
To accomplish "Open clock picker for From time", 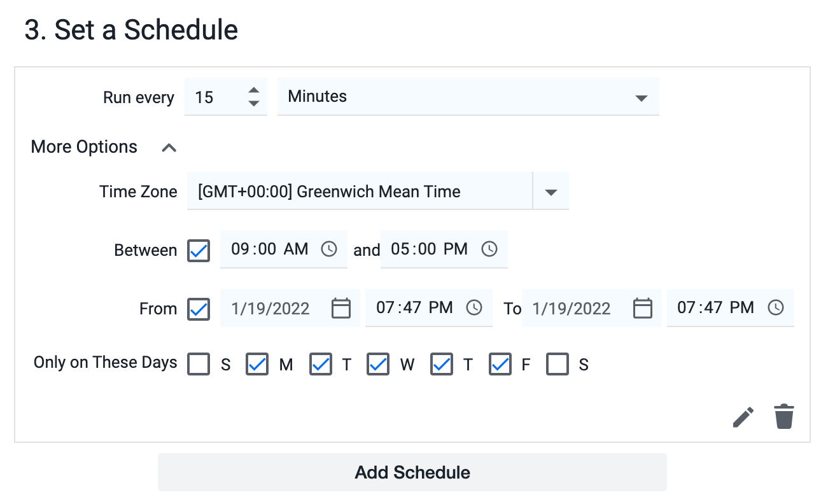I will point(474,308).
